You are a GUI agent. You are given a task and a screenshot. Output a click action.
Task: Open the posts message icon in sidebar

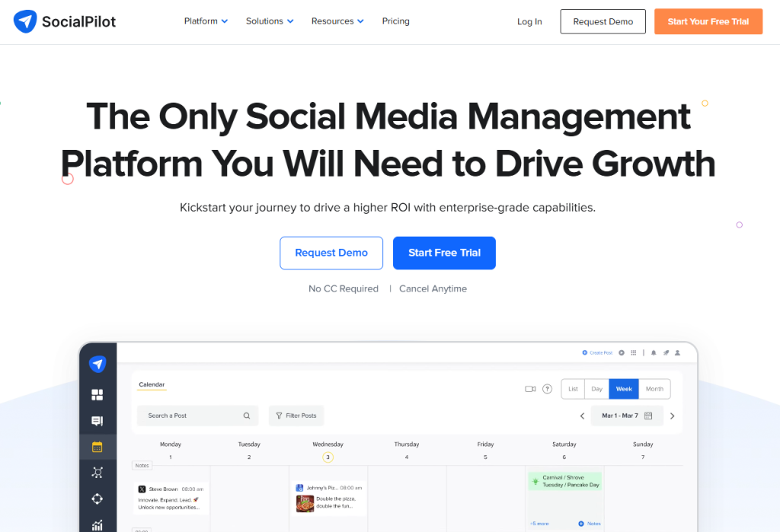click(x=97, y=421)
